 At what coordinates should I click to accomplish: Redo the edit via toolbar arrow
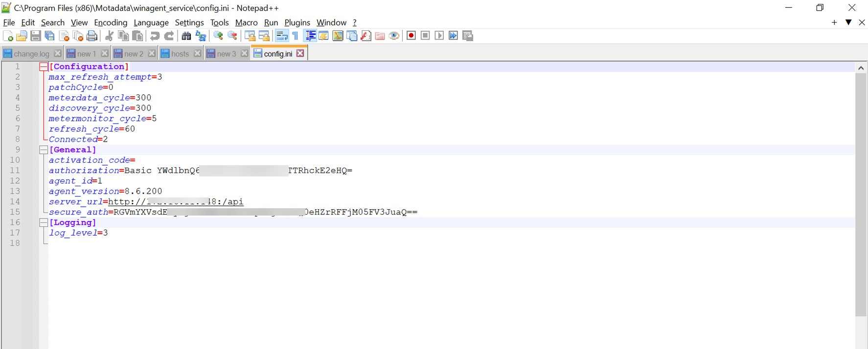[169, 36]
